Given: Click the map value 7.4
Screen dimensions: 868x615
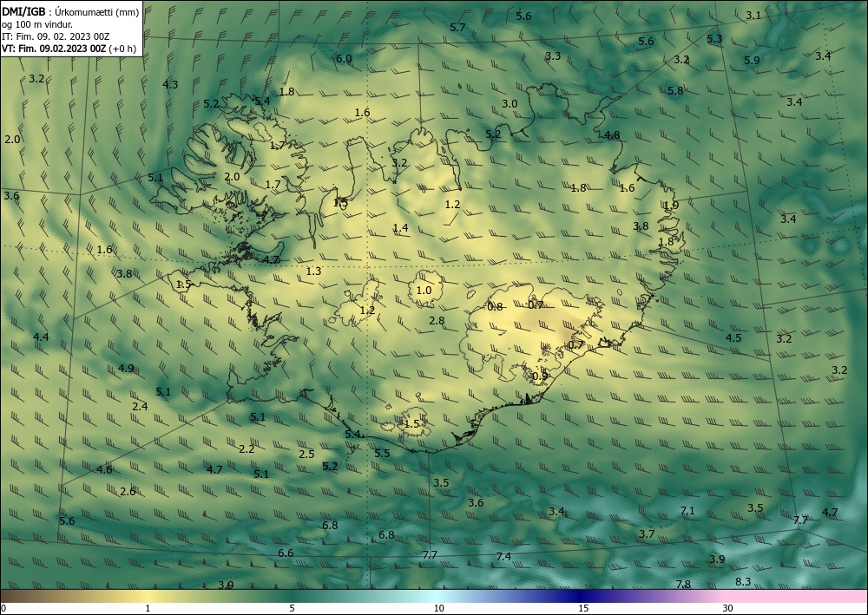Looking at the screenshot, I should click(503, 557).
